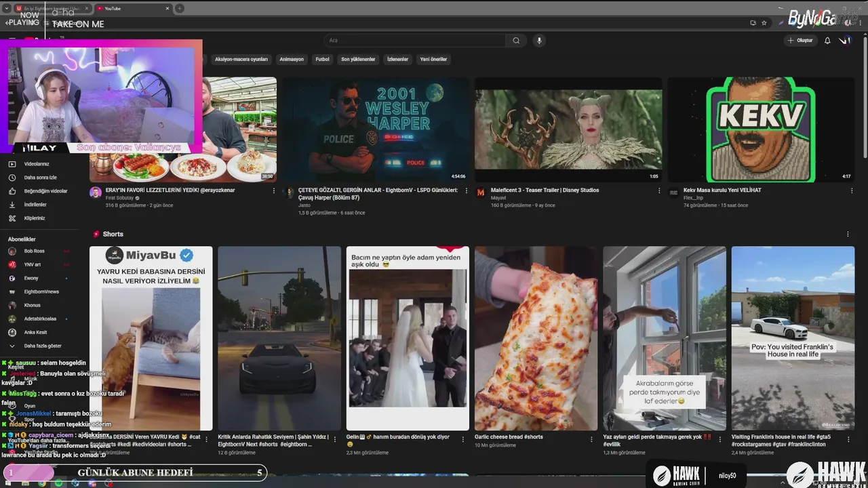Open options menu for Çavuş Harper video
Image resolution: width=868 pixels, height=488 pixels.
467,190
